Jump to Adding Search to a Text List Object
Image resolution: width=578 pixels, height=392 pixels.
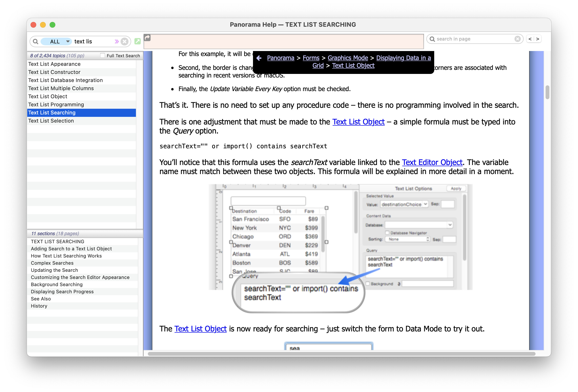(82, 249)
